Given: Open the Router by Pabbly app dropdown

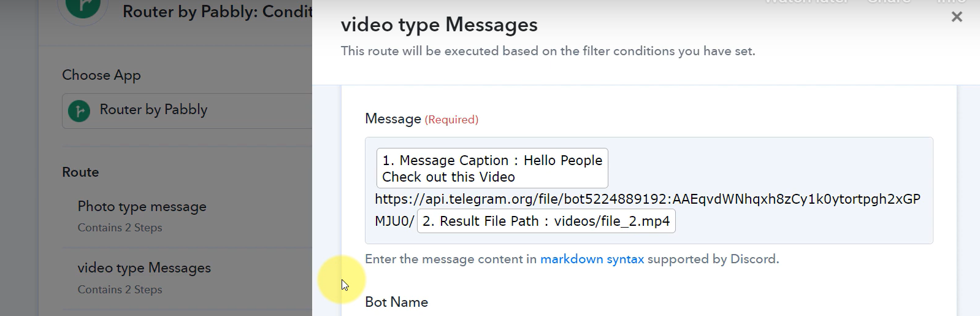Looking at the screenshot, I should 188,111.
